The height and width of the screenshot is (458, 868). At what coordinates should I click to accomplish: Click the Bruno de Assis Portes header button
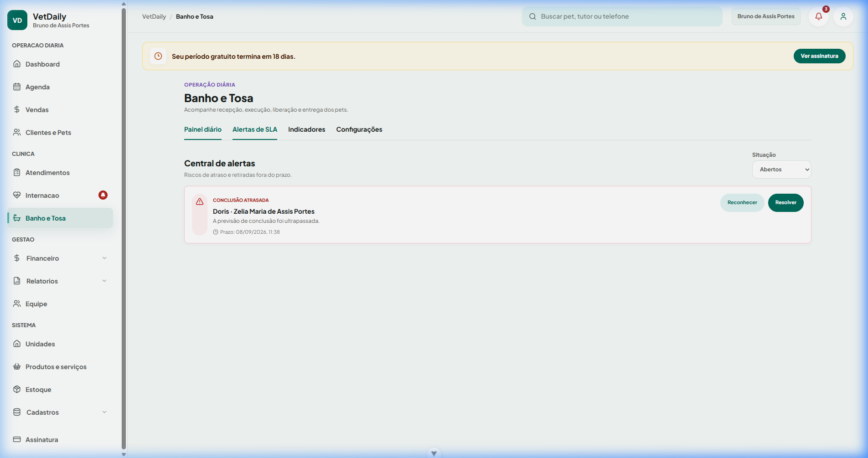pyautogui.click(x=766, y=16)
